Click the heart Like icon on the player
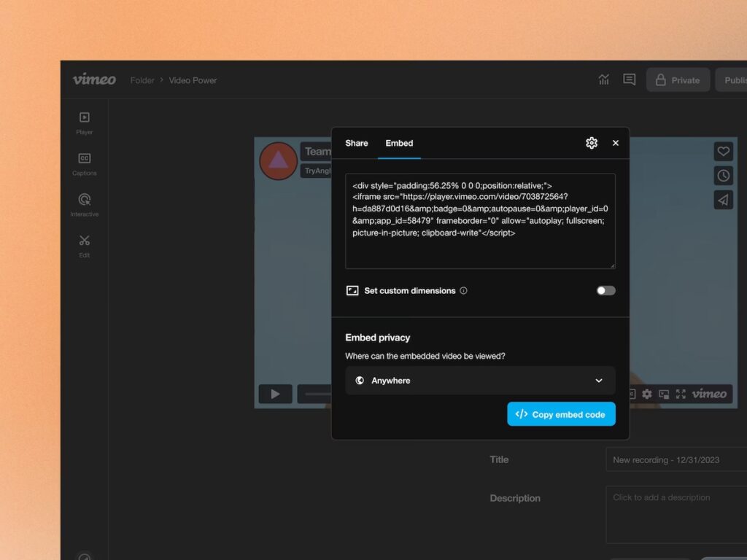 [723, 151]
